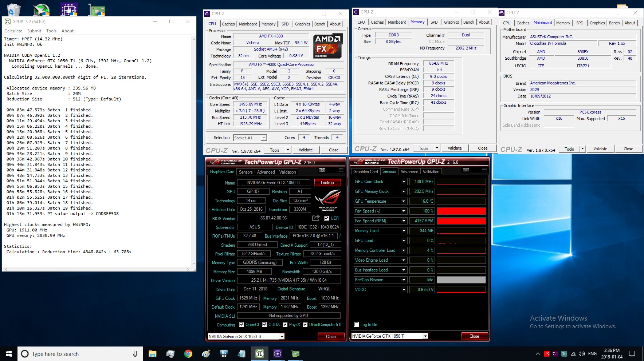Click the question mark beside Bus Interface
This screenshot has height=361, width=644.
tap(340, 236)
